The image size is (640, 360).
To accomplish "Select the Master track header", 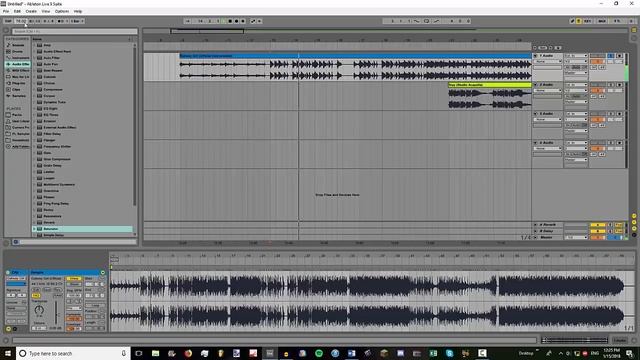I will (547, 237).
